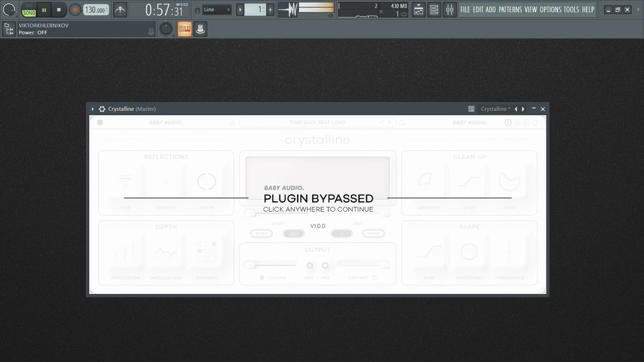The width and height of the screenshot is (644, 362).
Task: Open the Crystalline * preset selector
Action: point(495,109)
